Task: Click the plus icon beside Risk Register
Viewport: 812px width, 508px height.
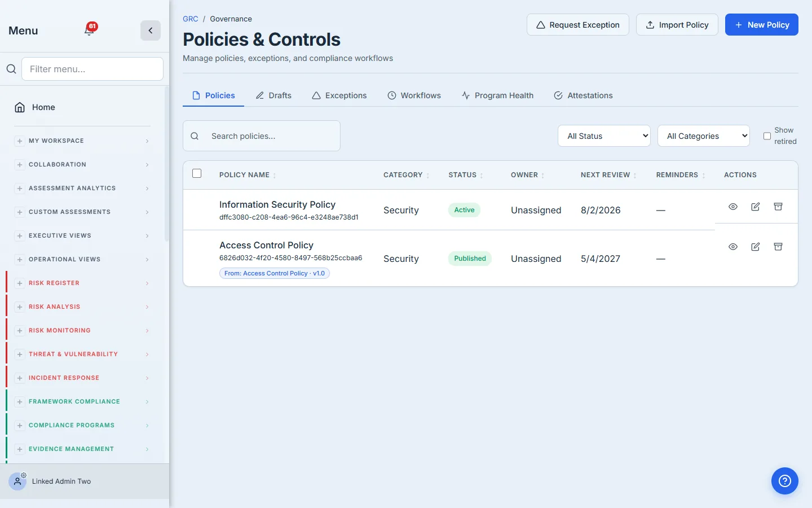Action: pos(20,283)
